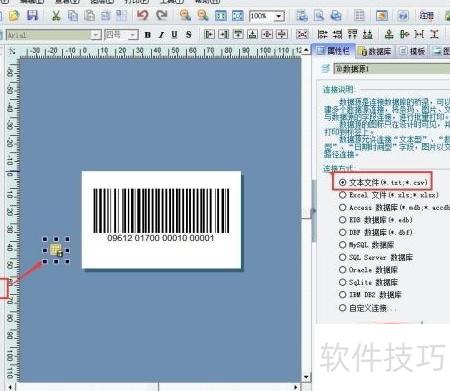This screenshot has width=450, height=391.
Task: Click the Cut scissors icon
Action: click(56, 15)
